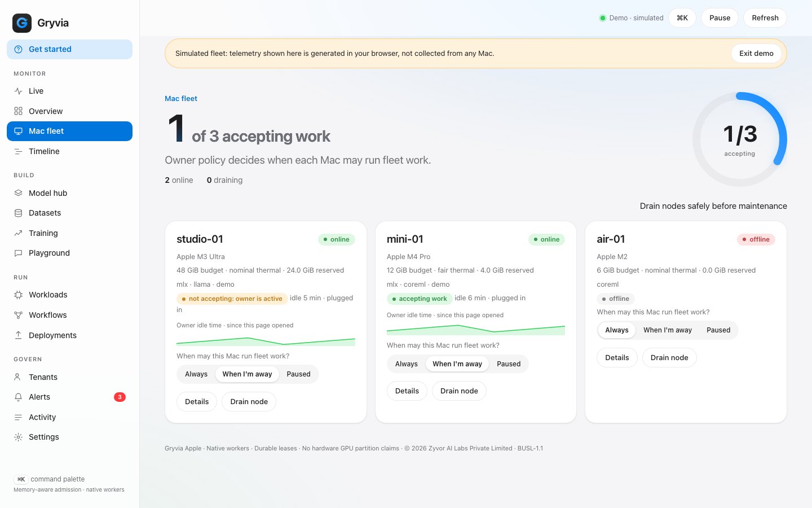The height and width of the screenshot is (508, 812).
Task: Set air-01 policy to Always
Action: tap(617, 330)
